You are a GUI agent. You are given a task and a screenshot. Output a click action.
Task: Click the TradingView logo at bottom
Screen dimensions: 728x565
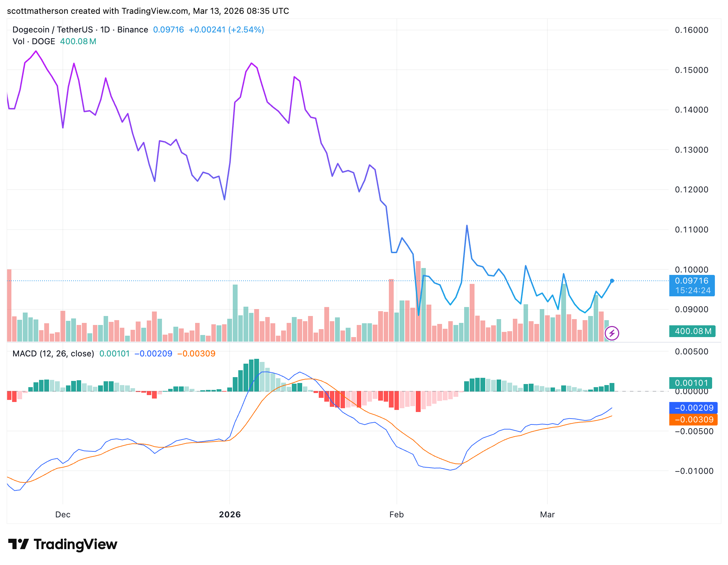coord(63,544)
